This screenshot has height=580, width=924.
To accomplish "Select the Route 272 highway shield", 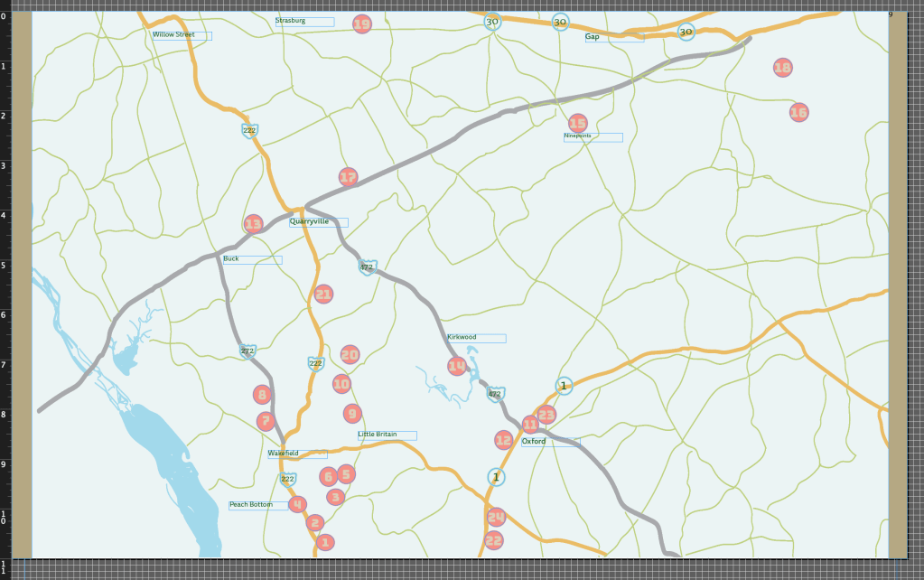I will (x=247, y=351).
